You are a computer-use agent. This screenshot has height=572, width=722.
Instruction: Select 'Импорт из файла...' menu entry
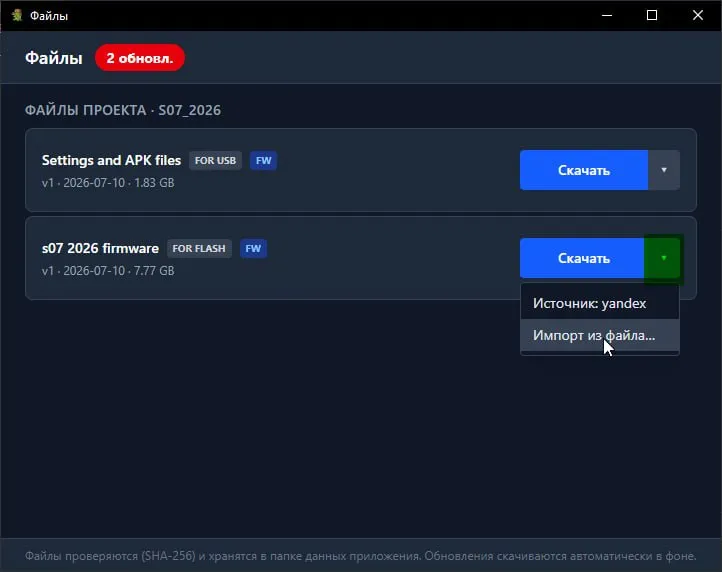pos(600,335)
